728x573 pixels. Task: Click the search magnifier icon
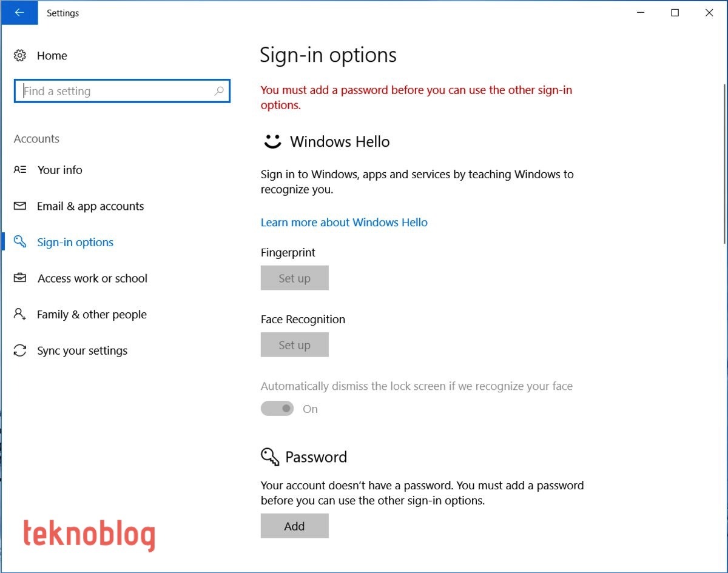pyautogui.click(x=219, y=91)
